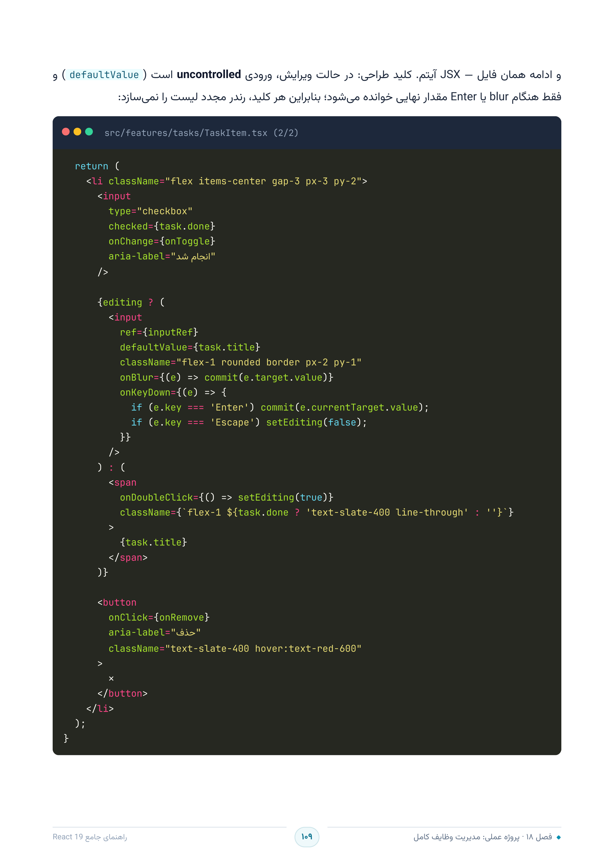Click setEditing(false) call
Viewport: 614px width, 868px height.
click(314, 422)
